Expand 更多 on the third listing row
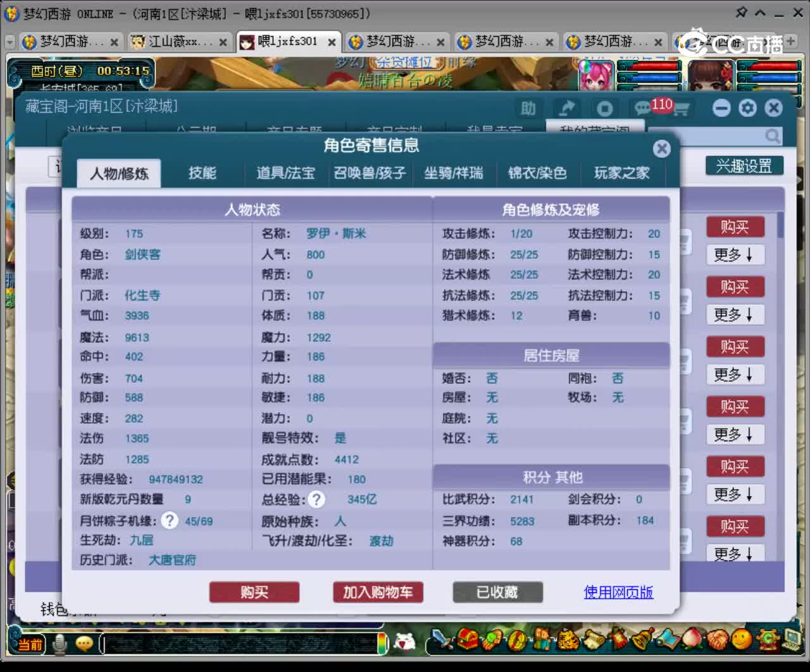Viewport: 810px width, 672px height. (735, 375)
